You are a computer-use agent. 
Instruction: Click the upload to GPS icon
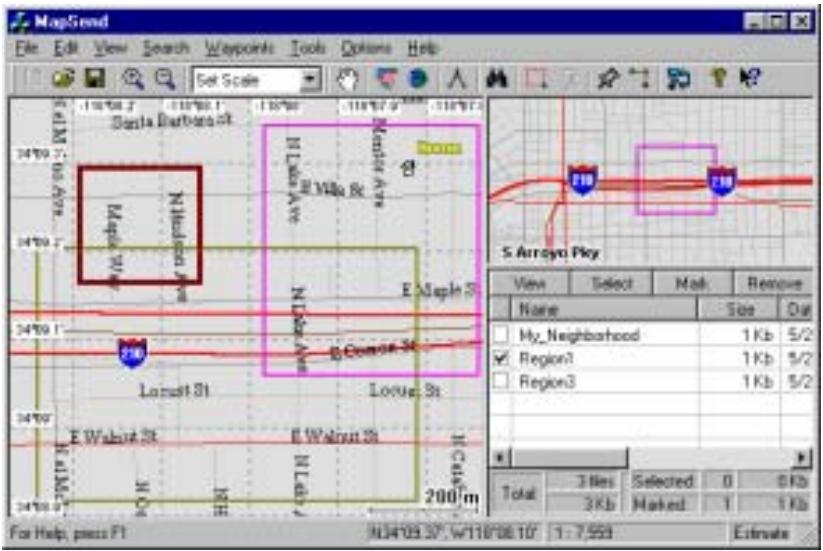679,79
